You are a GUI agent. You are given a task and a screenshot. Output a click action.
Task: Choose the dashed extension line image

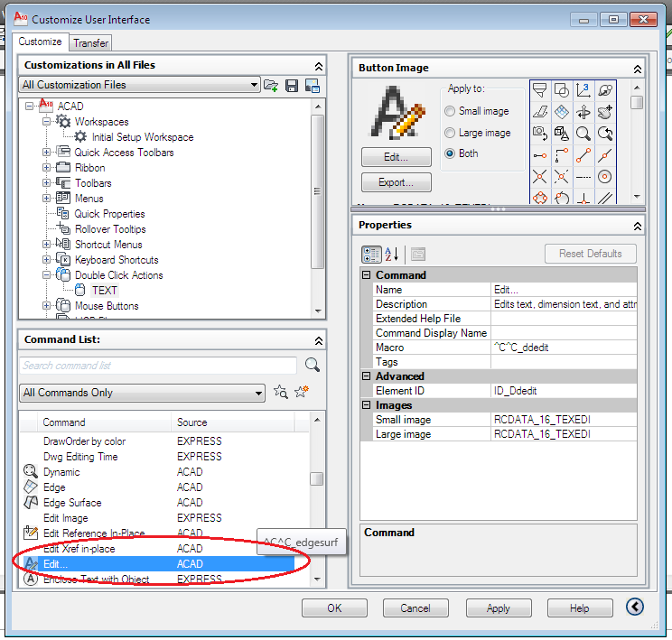(583, 177)
